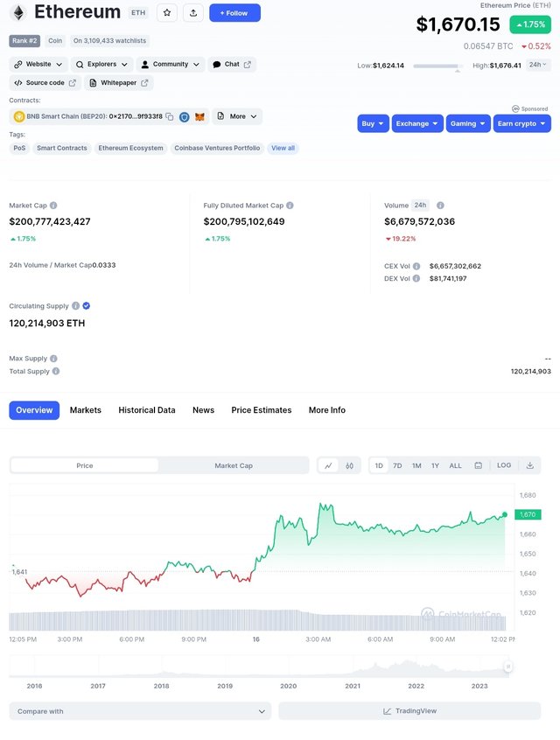This screenshot has width=560, height=740.
Task: Open Whitepaper document link
Action: [x=118, y=82]
